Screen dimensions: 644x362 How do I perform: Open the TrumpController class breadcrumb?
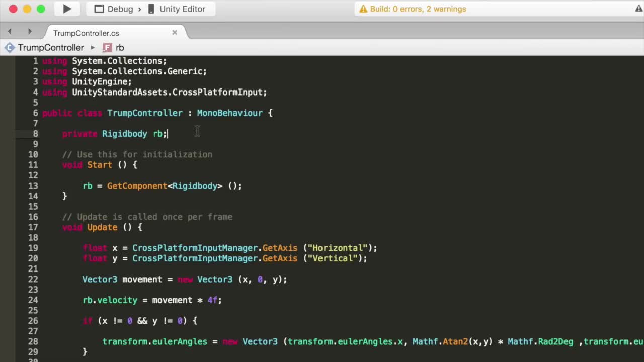click(x=51, y=47)
